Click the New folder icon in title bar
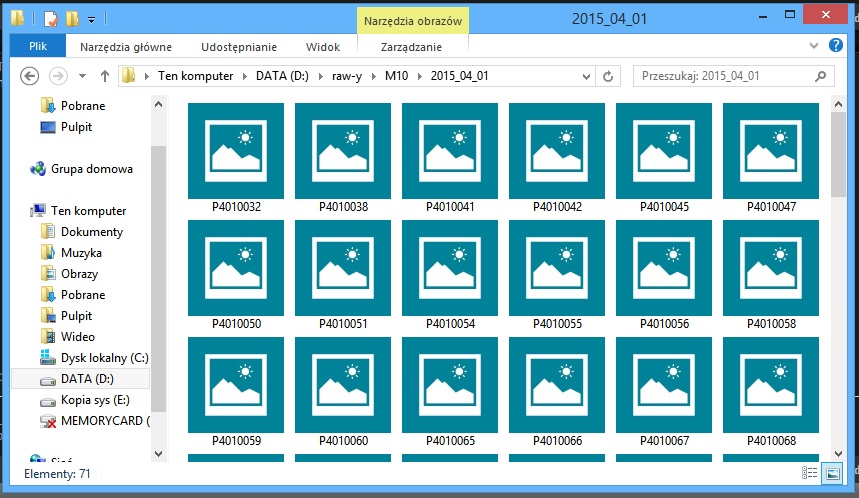This screenshot has height=498, width=859. 72,18
